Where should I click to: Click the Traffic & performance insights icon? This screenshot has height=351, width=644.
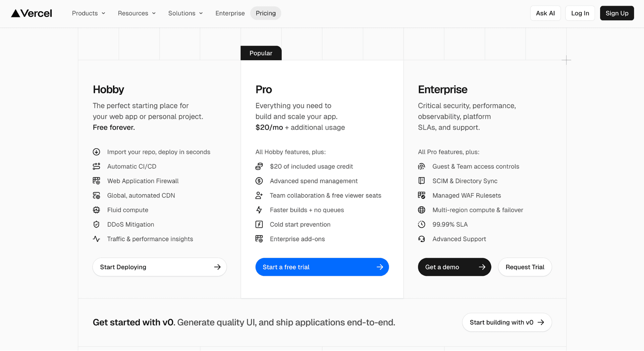[x=96, y=239]
